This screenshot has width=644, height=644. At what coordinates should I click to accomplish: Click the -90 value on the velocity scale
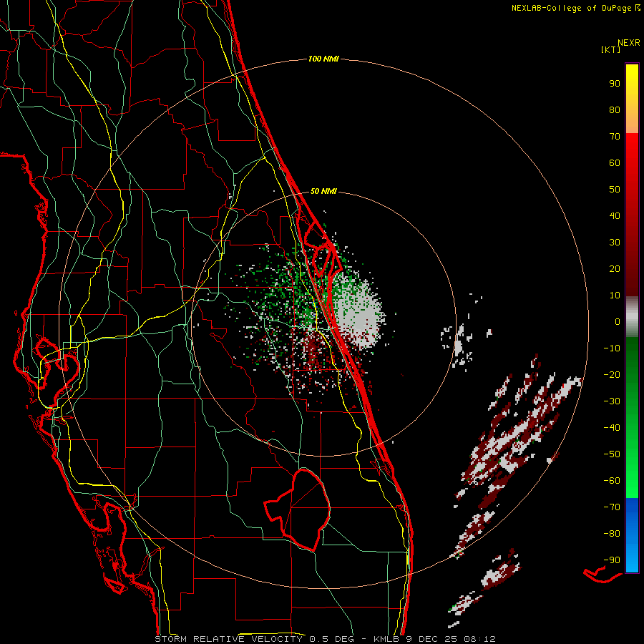(612, 560)
